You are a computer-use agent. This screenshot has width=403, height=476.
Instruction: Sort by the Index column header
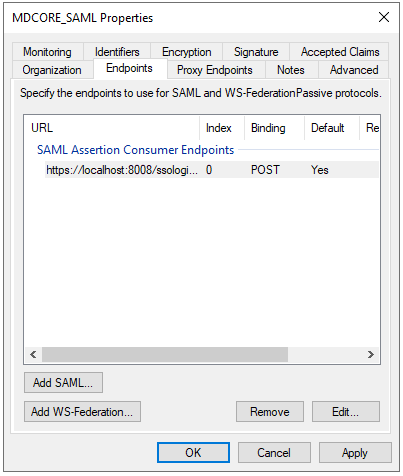tap(222, 128)
